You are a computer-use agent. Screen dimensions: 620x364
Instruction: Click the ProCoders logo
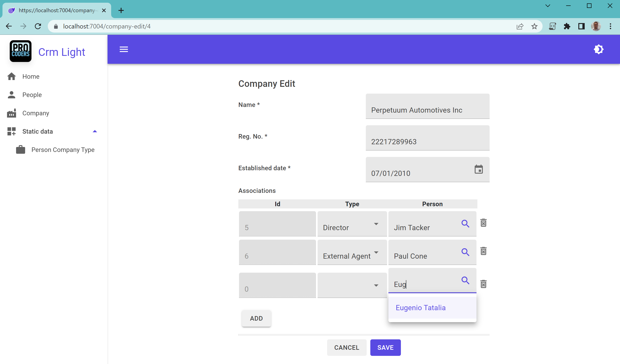(x=20, y=51)
